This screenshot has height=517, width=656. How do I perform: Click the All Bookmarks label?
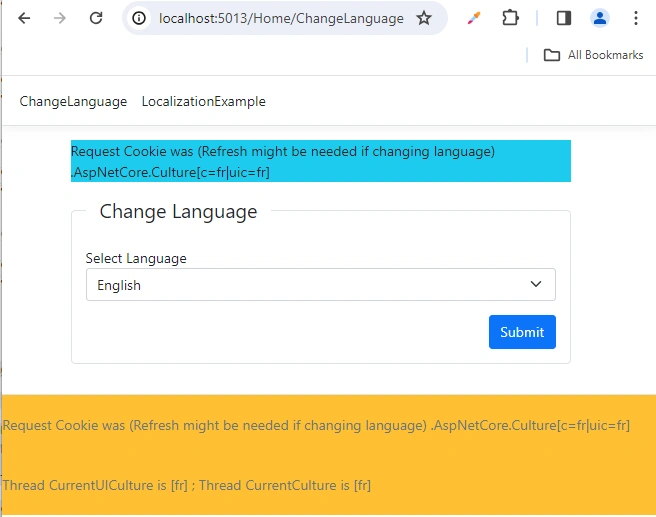[605, 55]
